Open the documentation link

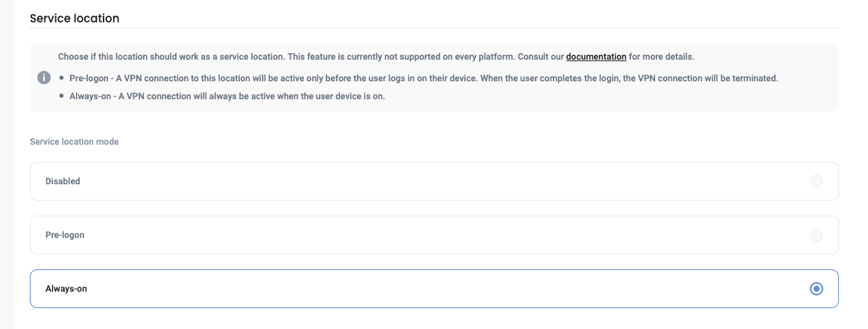coord(596,57)
